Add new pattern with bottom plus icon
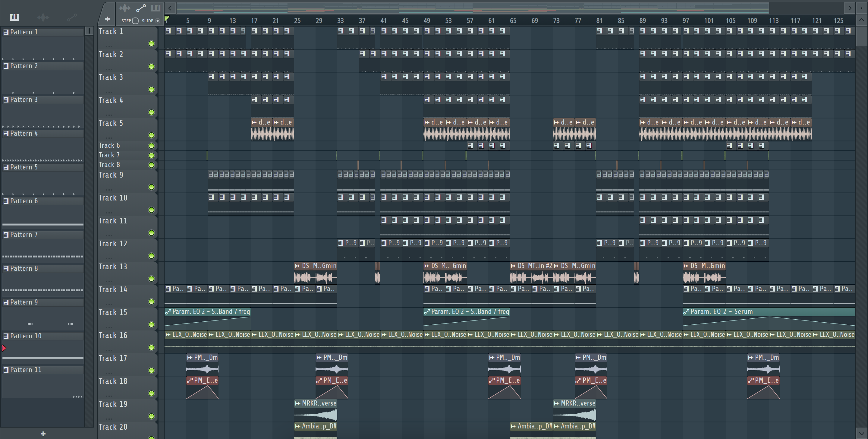This screenshot has width=868, height=439. pyautogui.click(x=43, y=434)
